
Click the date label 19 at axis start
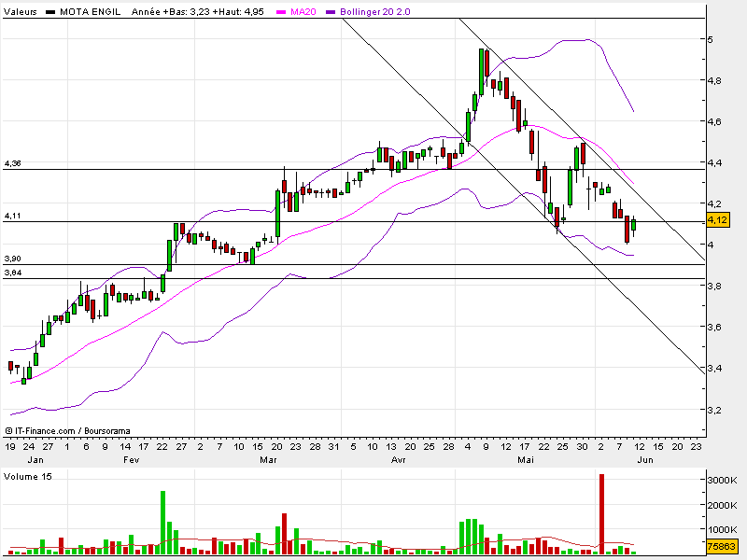10,447
